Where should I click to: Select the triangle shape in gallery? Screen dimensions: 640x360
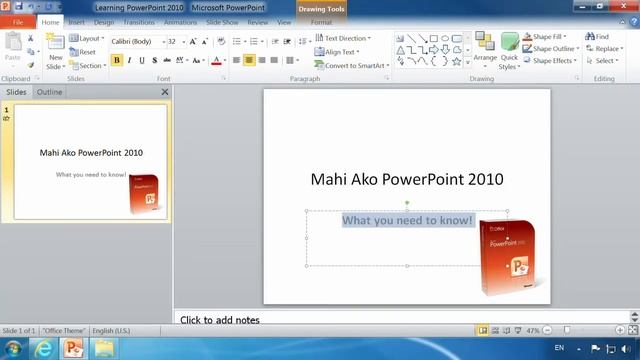[400, 50]
